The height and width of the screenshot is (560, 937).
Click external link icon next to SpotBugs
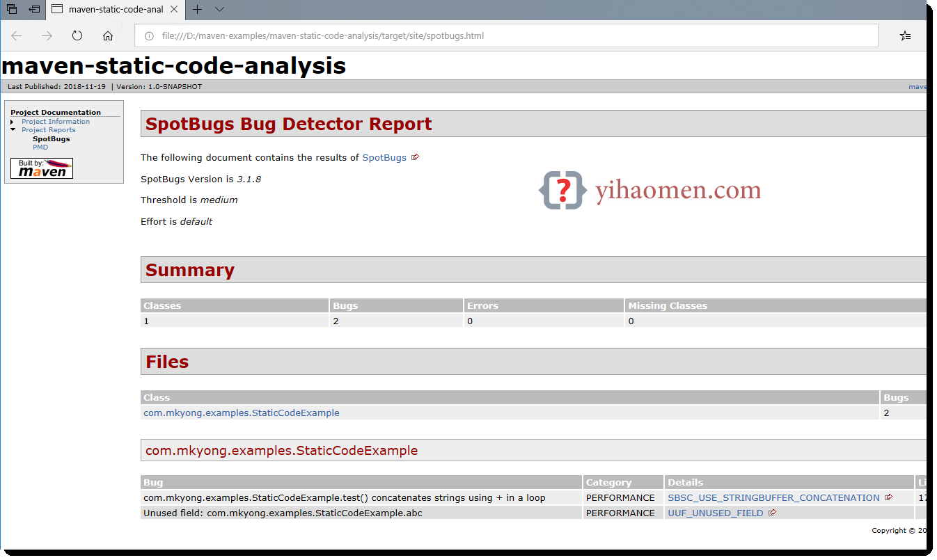click(415, 157)
